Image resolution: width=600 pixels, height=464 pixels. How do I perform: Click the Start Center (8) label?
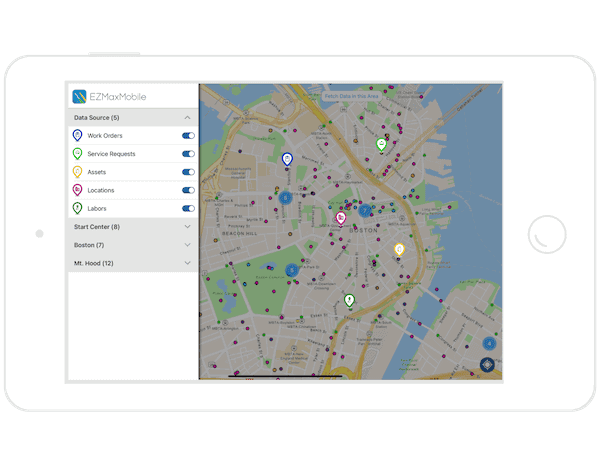pyautogui.click(x=97, y=227)
